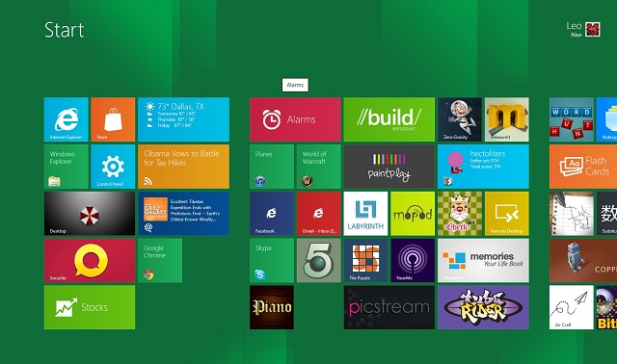
Task: Open the Measureit tile
Action: click(x=507, y=119)
